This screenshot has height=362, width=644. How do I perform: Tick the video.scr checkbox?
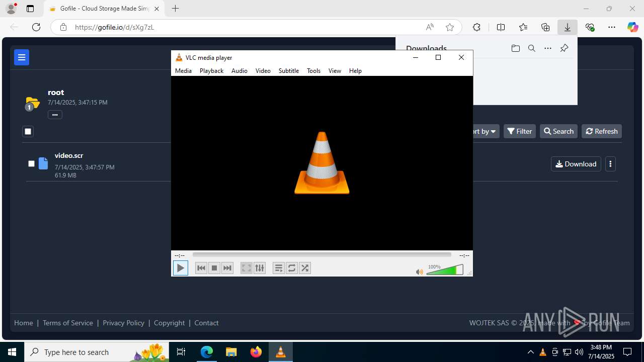coord(31,163)
